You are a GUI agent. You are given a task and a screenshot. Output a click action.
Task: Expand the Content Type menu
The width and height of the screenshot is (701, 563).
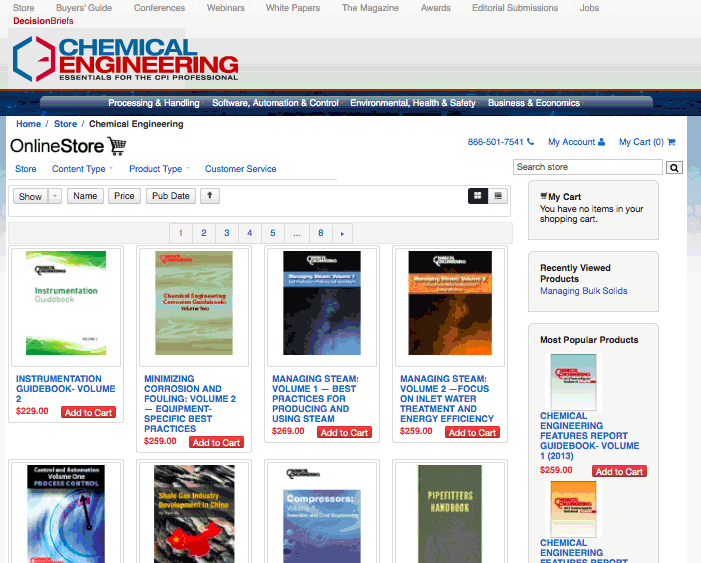click(x=82, y=169)
